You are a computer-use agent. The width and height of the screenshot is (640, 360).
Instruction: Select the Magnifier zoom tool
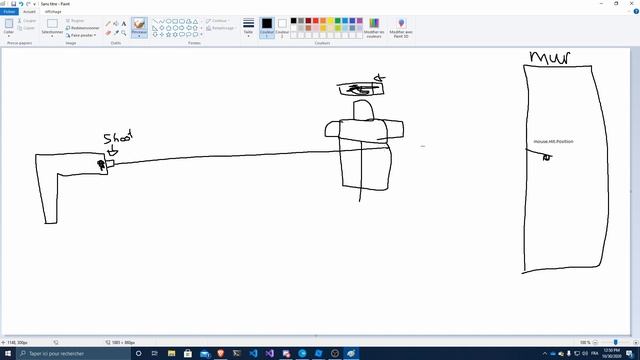tap(124, 33)
